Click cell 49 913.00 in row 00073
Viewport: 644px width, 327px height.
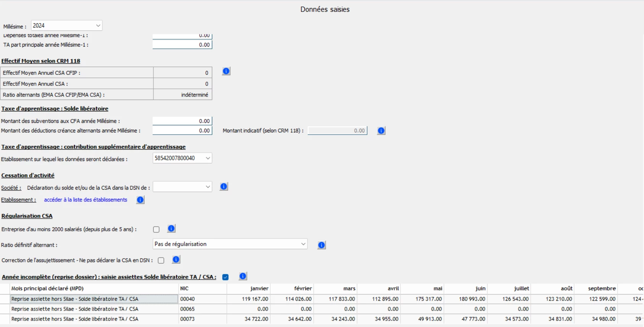pyautogui.click(x=423, y=319)
